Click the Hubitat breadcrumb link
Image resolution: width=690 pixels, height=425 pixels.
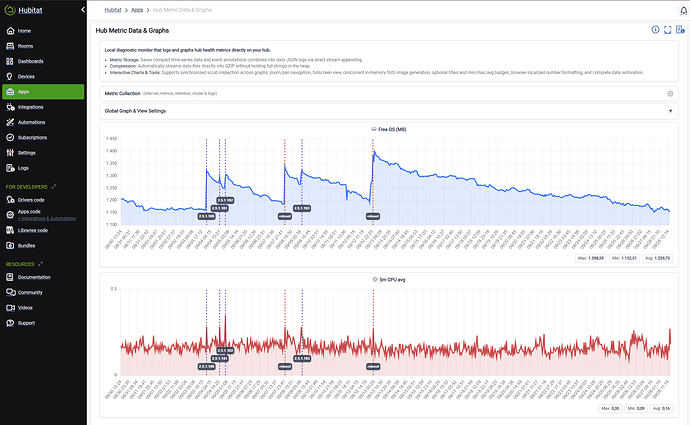113,10
